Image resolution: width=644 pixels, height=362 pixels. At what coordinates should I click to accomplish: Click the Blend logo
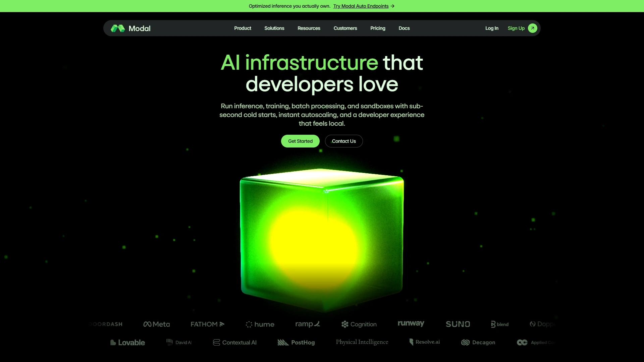click(500, 324)
